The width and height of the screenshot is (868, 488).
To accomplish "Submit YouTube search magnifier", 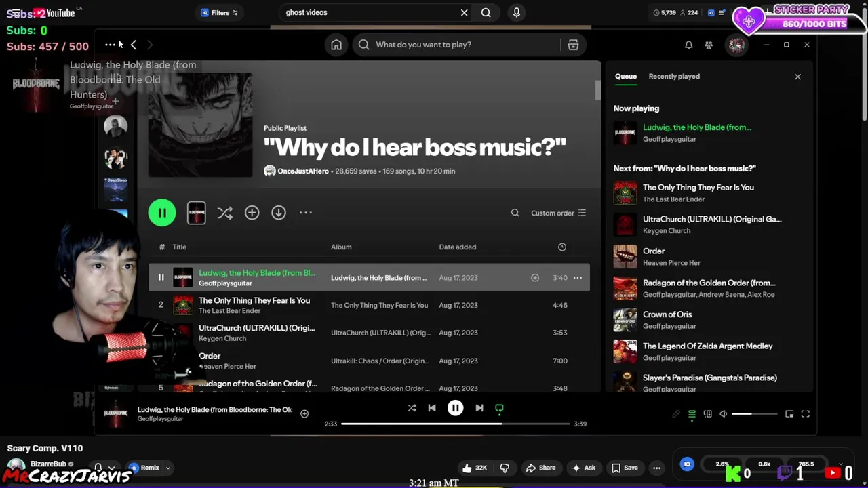I will pyautogui.click(x=486, y=12).
